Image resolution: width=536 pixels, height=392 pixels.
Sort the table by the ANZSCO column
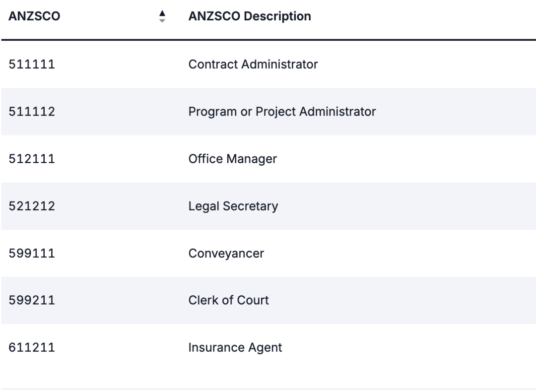162,16
